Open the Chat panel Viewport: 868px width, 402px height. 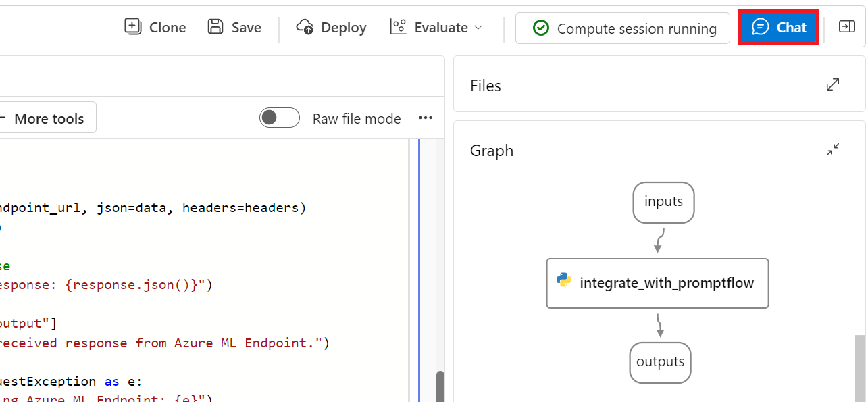click(x=779, y=28)
